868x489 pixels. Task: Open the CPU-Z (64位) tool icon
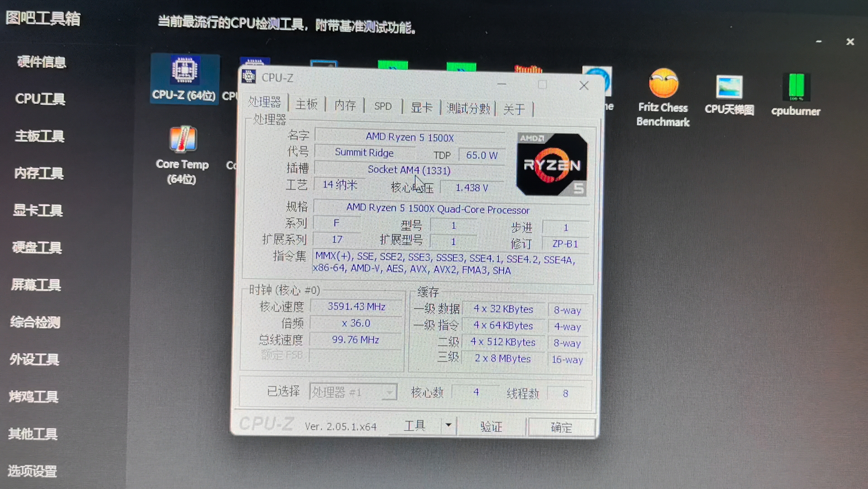(x=185, y=79)
